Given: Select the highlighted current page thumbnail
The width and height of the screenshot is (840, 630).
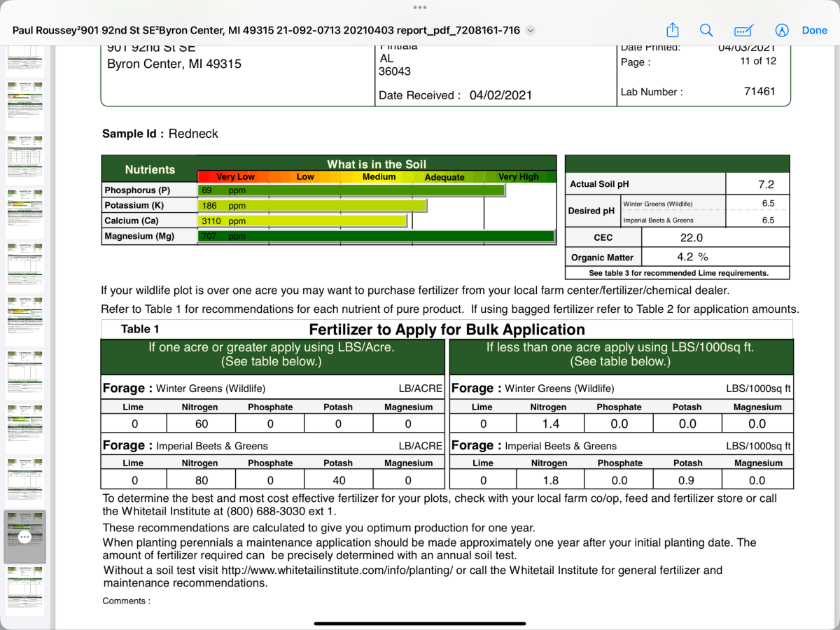Looking at the screenshot, I should pos(25,537).
